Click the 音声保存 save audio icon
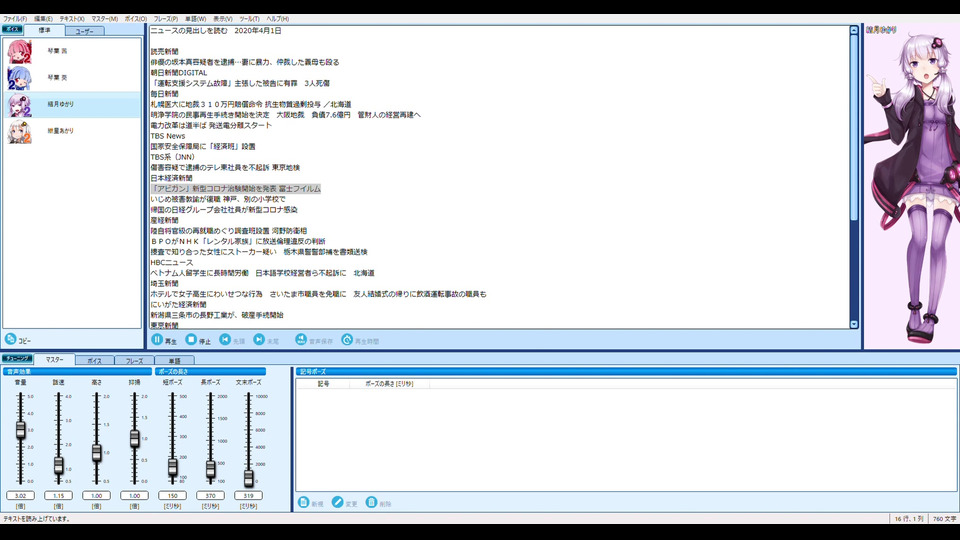 [x=301, y=339]
